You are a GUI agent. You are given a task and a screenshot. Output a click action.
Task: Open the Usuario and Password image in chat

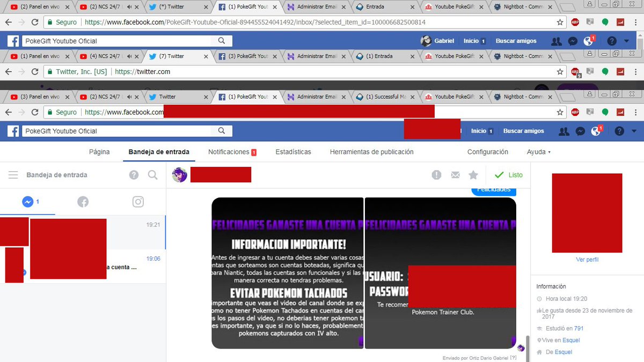coord(441,273)
